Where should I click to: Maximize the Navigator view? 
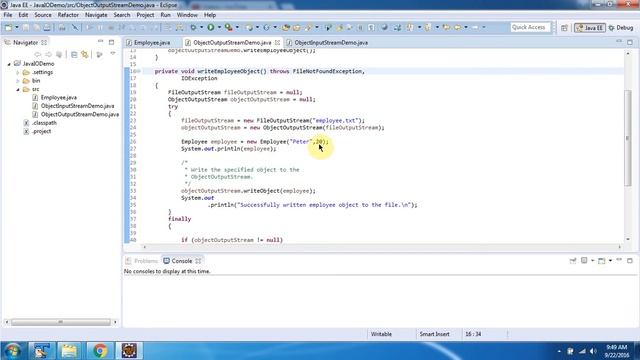click(x=111, y=42)
